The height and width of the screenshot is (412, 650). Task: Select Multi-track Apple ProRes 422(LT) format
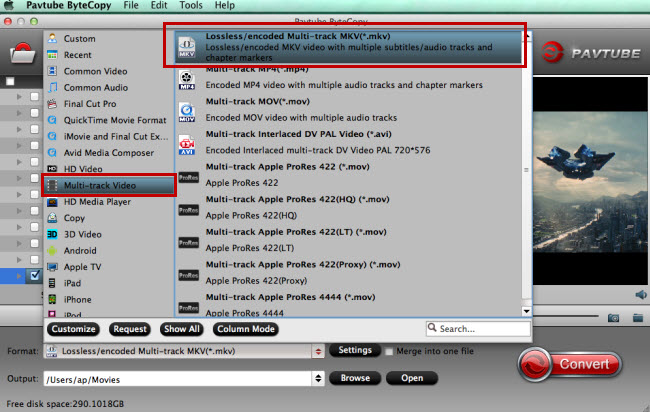[349, 240]
